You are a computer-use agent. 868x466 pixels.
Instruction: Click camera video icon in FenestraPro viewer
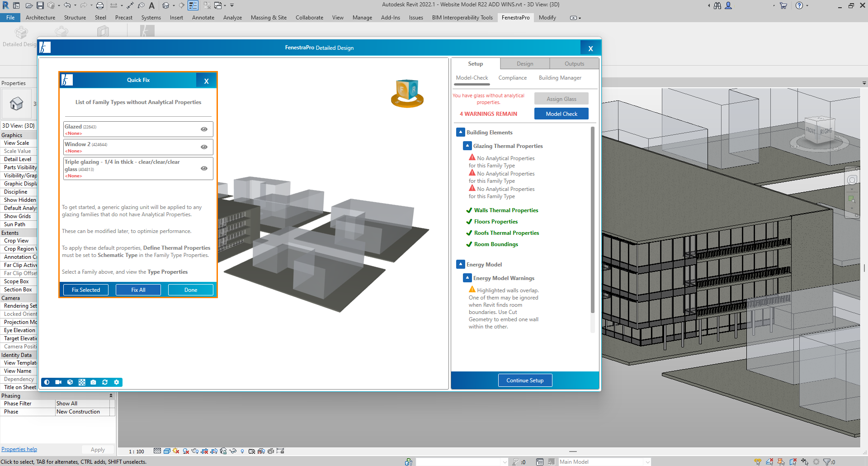click(x=58, y=382)
